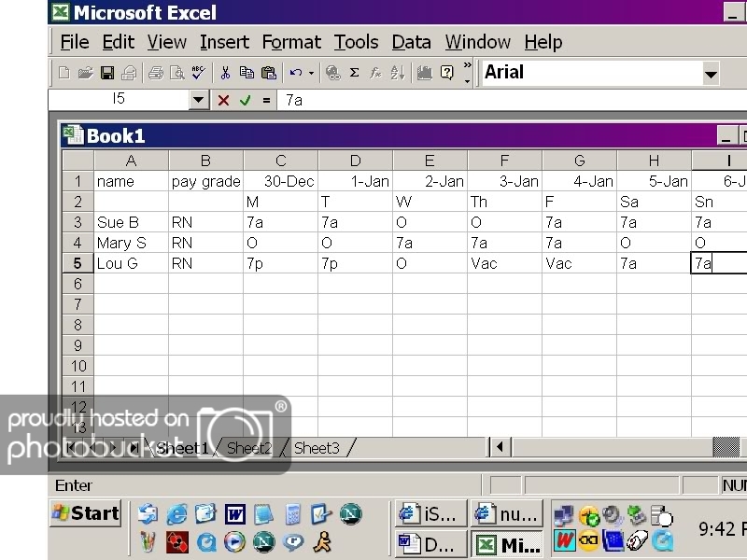This screenshot has width=747, height=560.
Task: Switch to the 'D...' Word taskbar button
Action: click(430, 544)
